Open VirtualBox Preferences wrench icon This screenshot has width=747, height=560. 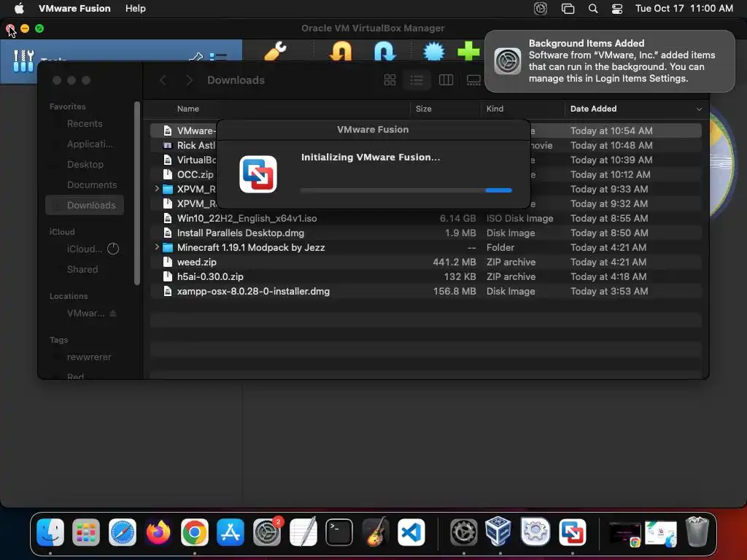click(275, 51)
